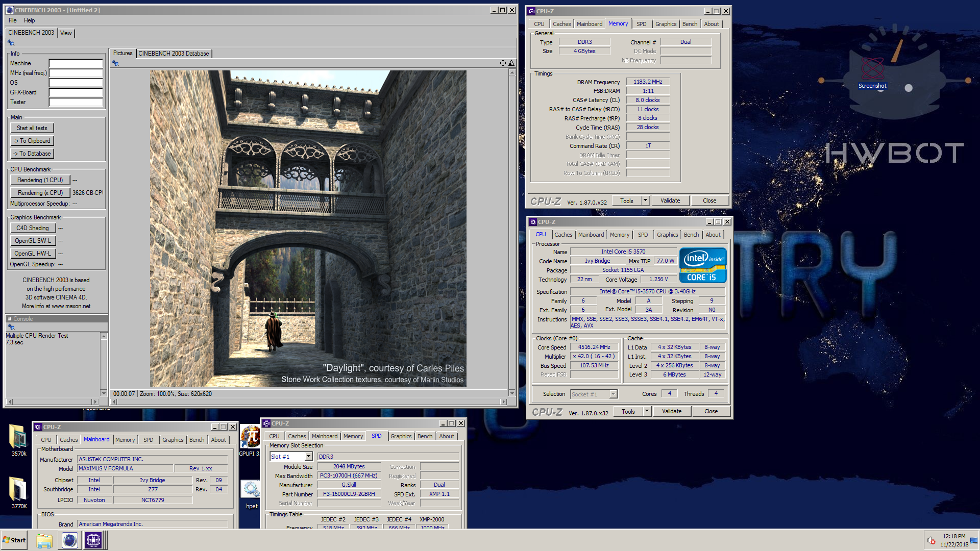Open the 3570k folder on desktop
This screenshot has width=980, height=551.
[x=18, y=439]
